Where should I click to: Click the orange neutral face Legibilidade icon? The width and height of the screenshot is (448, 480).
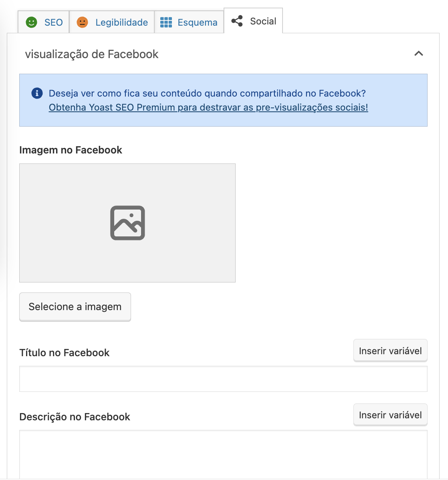pyautogui.click(x=82, y=22)
